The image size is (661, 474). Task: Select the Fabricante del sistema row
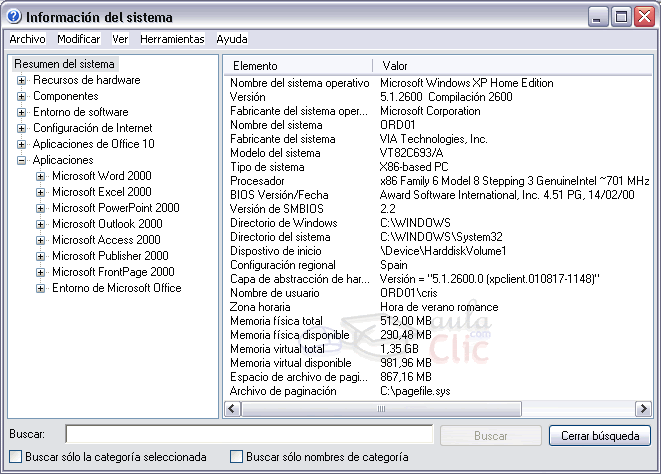click(438, 139)
